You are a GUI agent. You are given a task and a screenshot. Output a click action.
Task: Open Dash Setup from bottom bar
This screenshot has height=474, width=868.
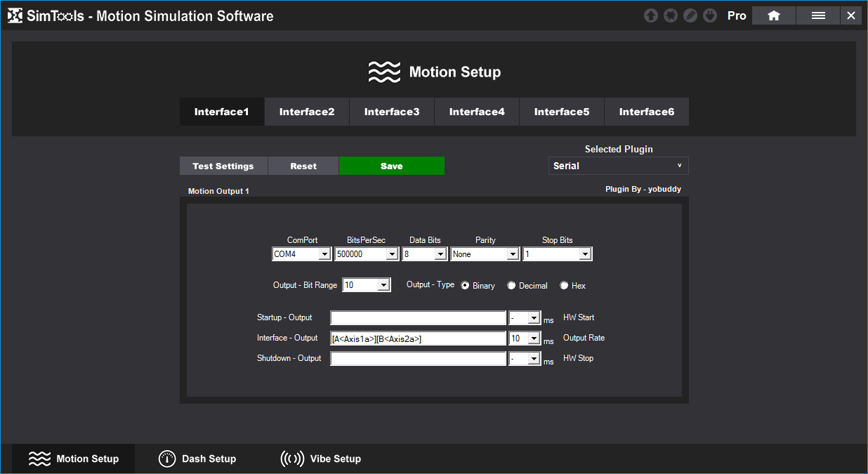(197, 459)
